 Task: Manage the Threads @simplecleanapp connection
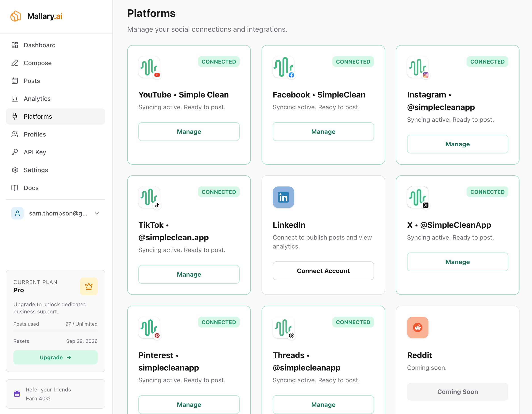click(x=323, y=405)
